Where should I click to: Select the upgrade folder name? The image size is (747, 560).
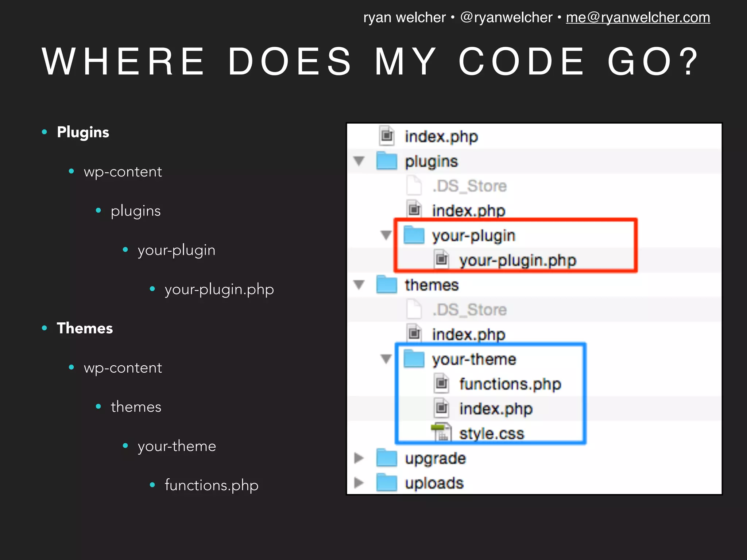(436, 459)
